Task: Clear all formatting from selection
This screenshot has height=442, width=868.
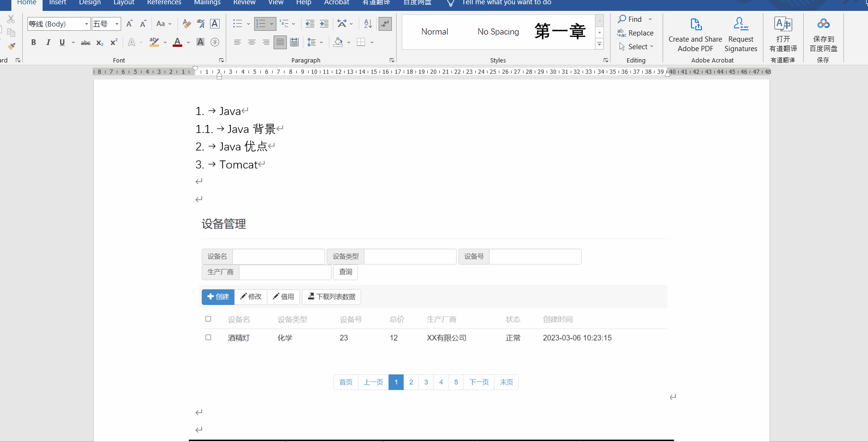Action: click(187, 24)
